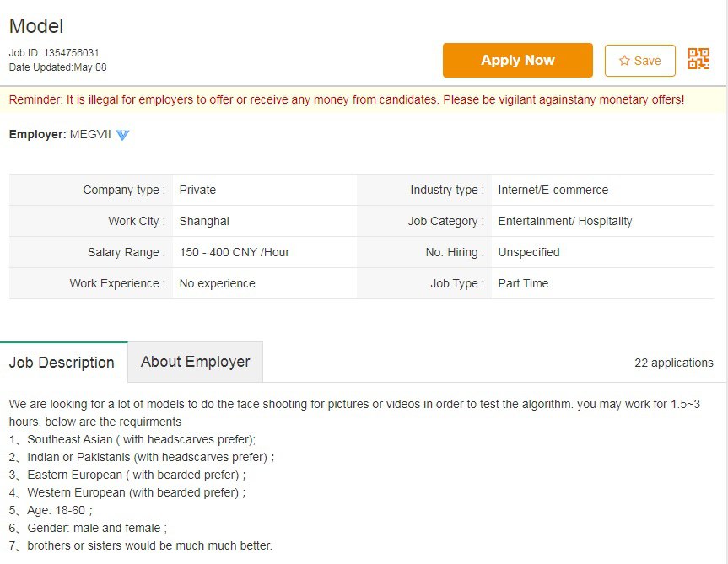Click the Shanghai work city value
The height and width of the screenshot is (564, 728).
tap(204, 221)
